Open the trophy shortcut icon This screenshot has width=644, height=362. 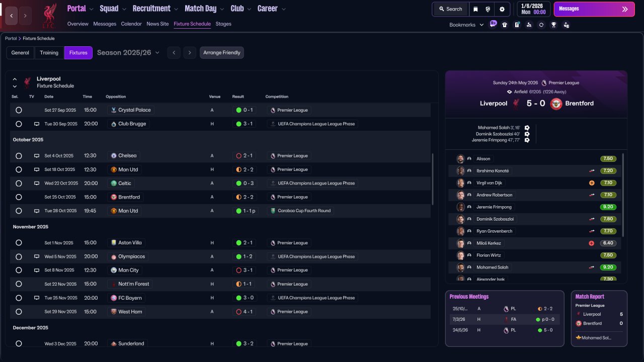pos(553,25)
